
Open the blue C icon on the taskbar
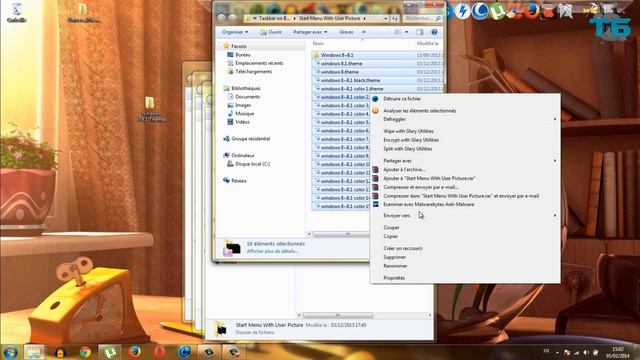(184, 351)
